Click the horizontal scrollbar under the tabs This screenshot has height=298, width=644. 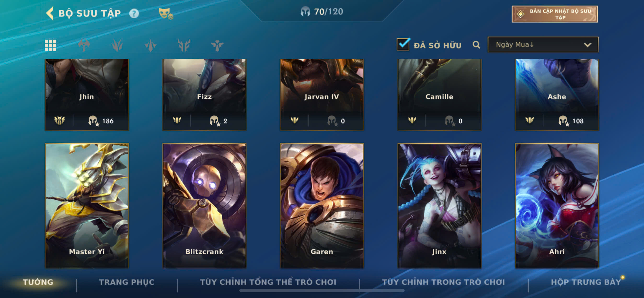[x=322, y=291]
